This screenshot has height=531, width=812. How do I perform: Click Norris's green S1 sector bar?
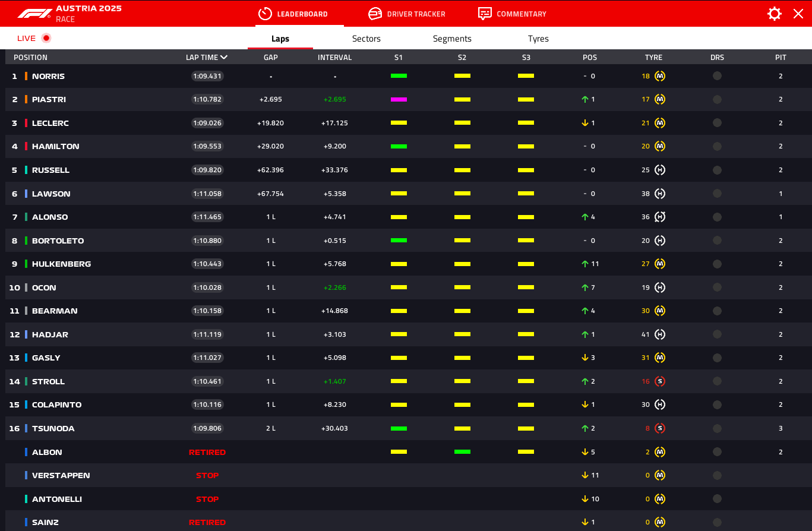click(399, 76)
